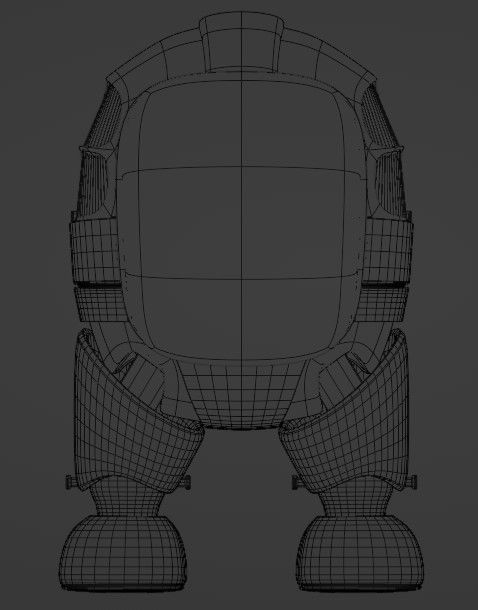Select the robot's right rounded foot
Image resolution: width=478 pixels, height=610 pixels.
coord(360,552)
